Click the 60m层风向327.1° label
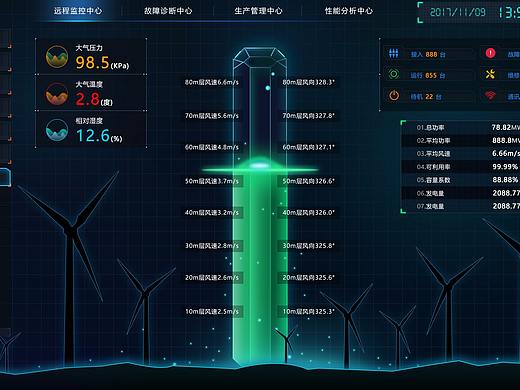This screenshot has height=390, width=520. click(x=308, y=147)
